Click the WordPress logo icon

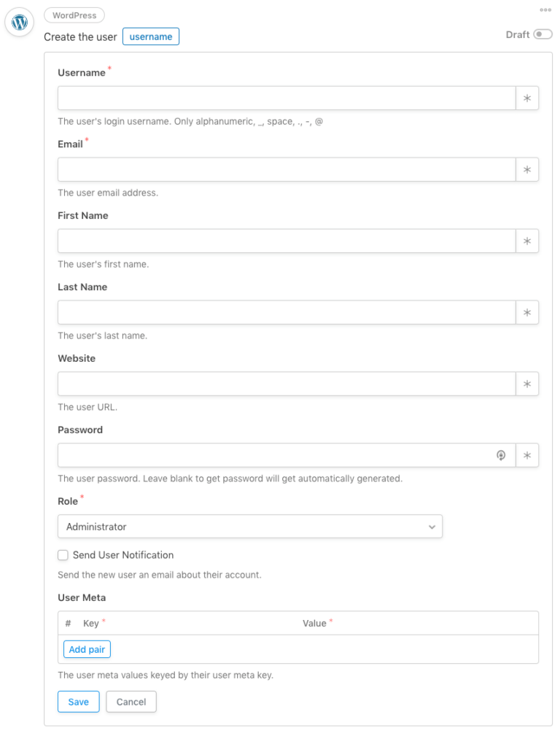pyautogui.click(x=18, y=22)
